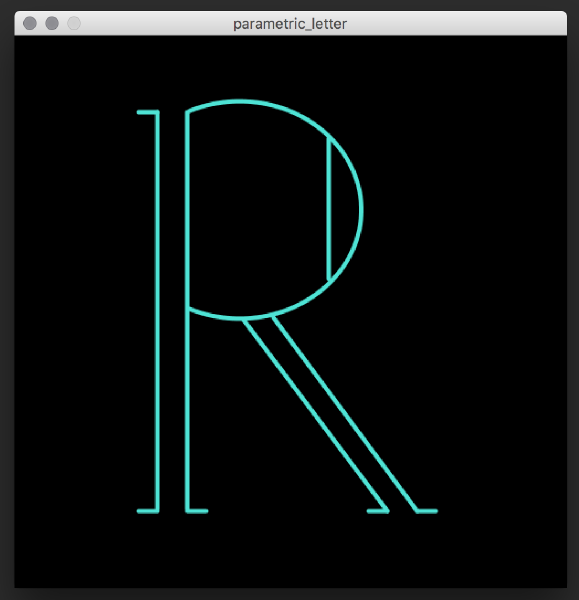This screenshot has height=600, width=579.
Task: Click the bottom serif of the R's outer stem
Action: 148,511
